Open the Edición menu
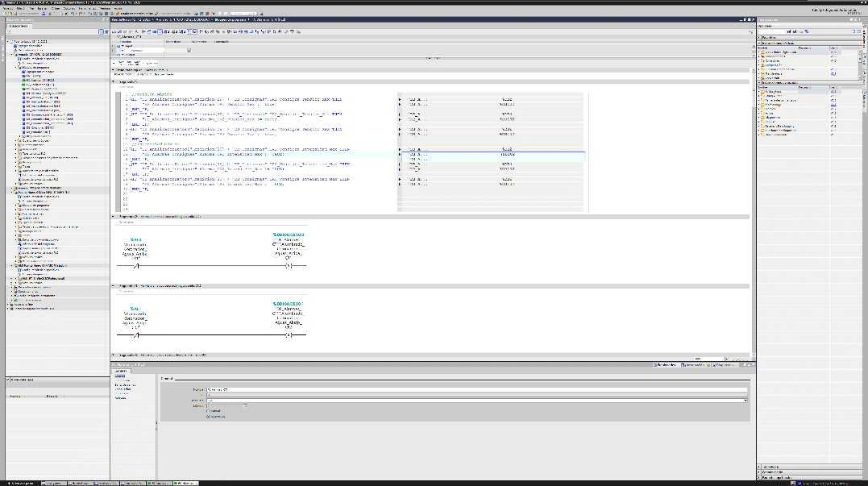This screenshot has height=486, width=868. [x=20, y=8]
